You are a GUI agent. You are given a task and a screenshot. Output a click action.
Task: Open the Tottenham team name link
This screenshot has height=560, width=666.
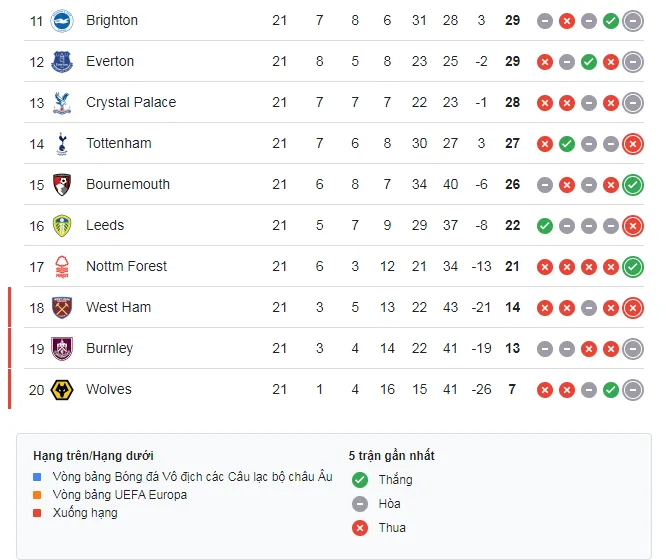118,143
